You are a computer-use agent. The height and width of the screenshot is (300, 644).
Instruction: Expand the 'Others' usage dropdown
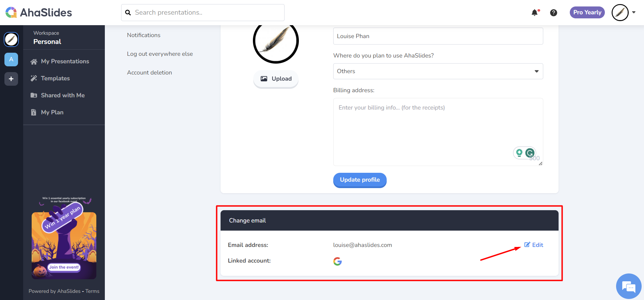click(438, 71)
